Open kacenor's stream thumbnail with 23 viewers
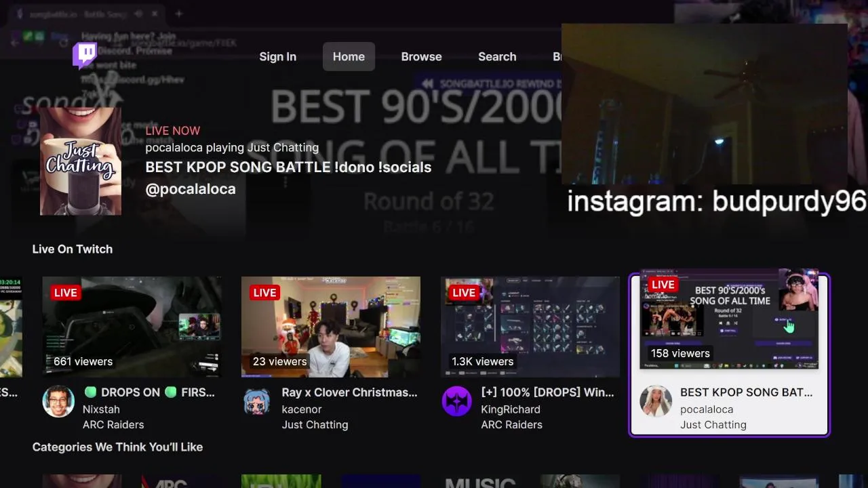This screenshot has height=488, width=868. tap(331, 327)
